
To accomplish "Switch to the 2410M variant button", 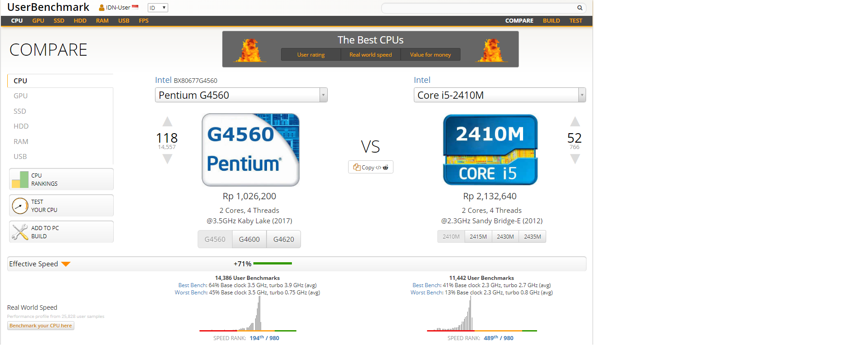I will pyautogui.click(x=451, y=236).
